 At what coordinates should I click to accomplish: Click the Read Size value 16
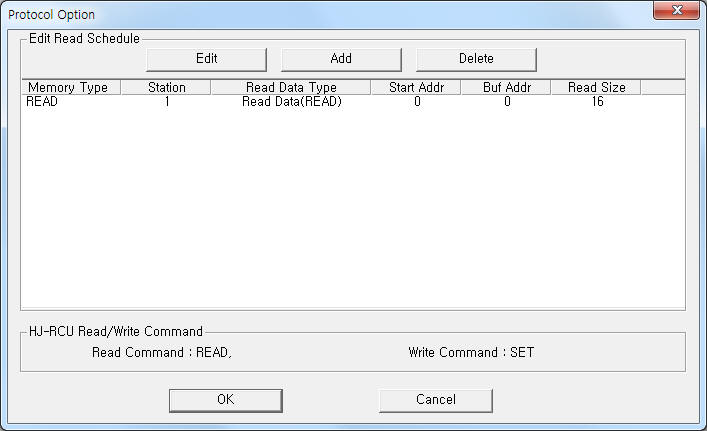click(597, 102)
